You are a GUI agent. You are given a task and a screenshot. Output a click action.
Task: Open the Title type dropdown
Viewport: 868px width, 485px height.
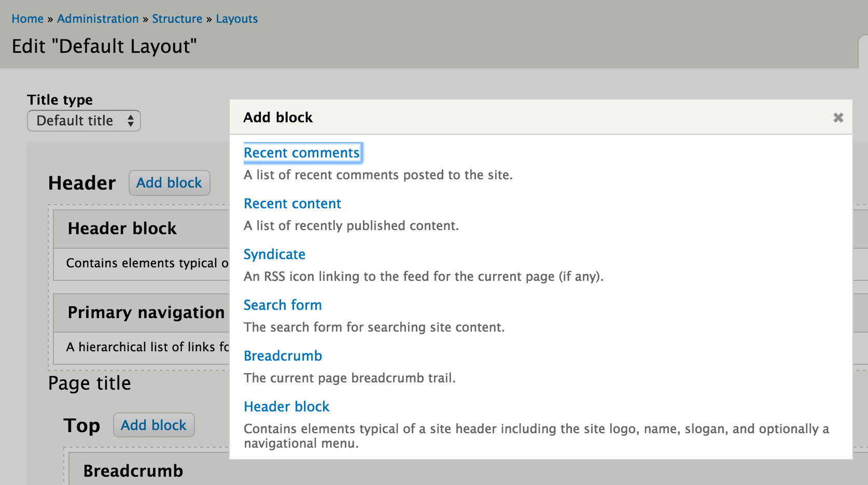(x=84, y=121)
